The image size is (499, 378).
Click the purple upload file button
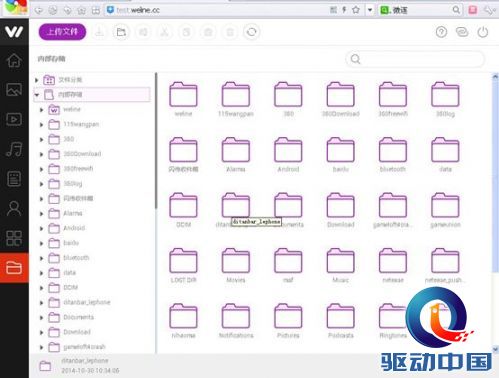62,32
